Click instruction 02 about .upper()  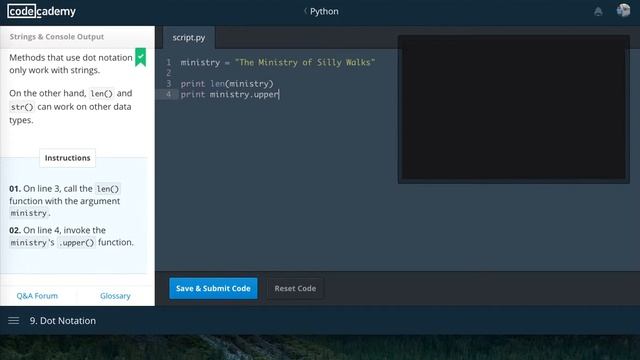point(71,236)
